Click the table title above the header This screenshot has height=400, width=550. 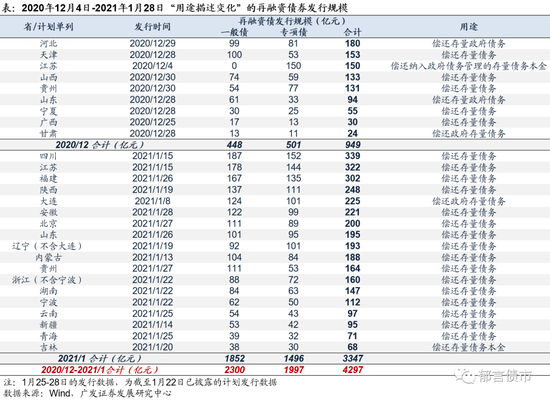tap(175, 8)
